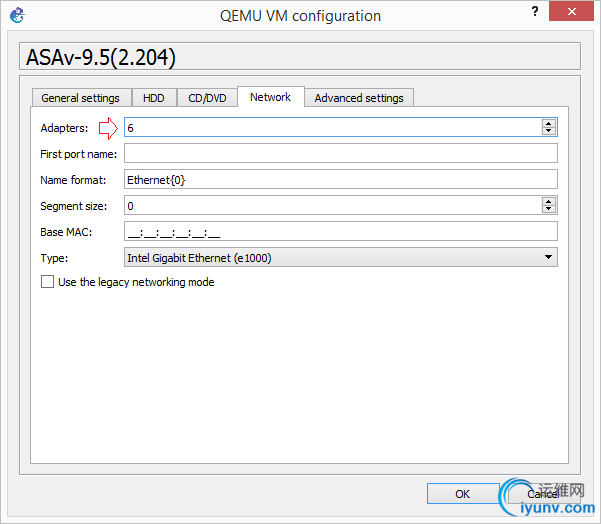Click the OK button

(463, 494)
